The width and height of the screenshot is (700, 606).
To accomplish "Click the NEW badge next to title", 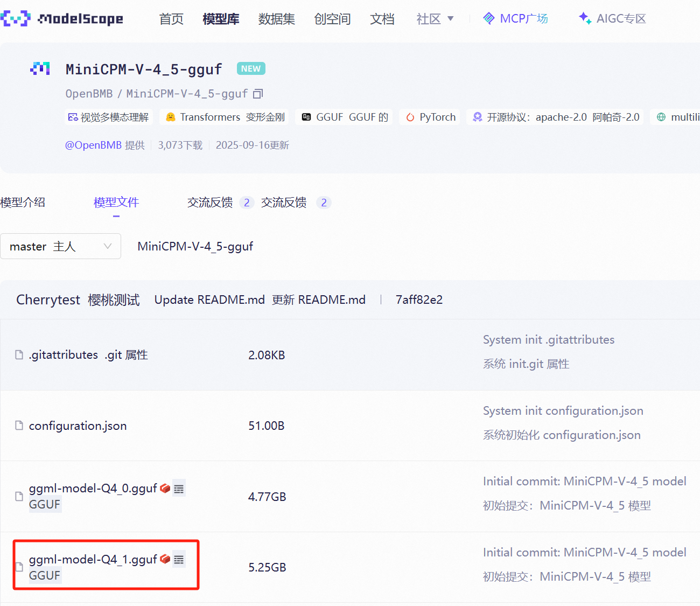I will (251, 69).
